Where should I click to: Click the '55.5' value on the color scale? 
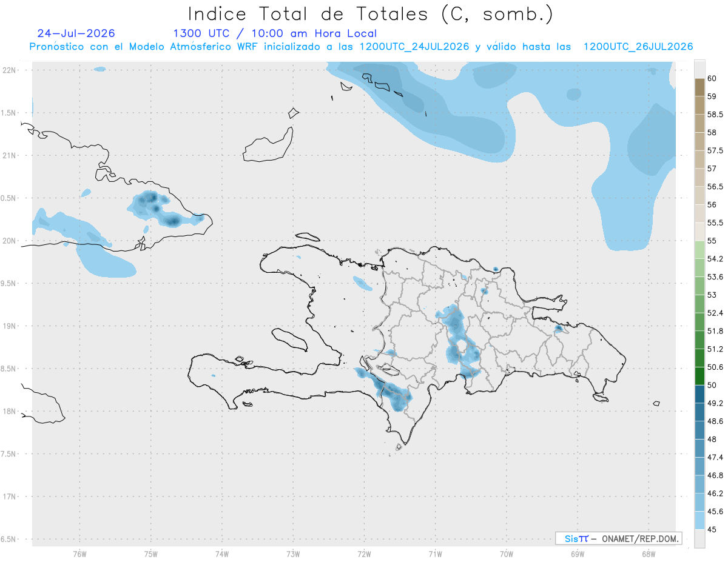(x=715, y=222)
